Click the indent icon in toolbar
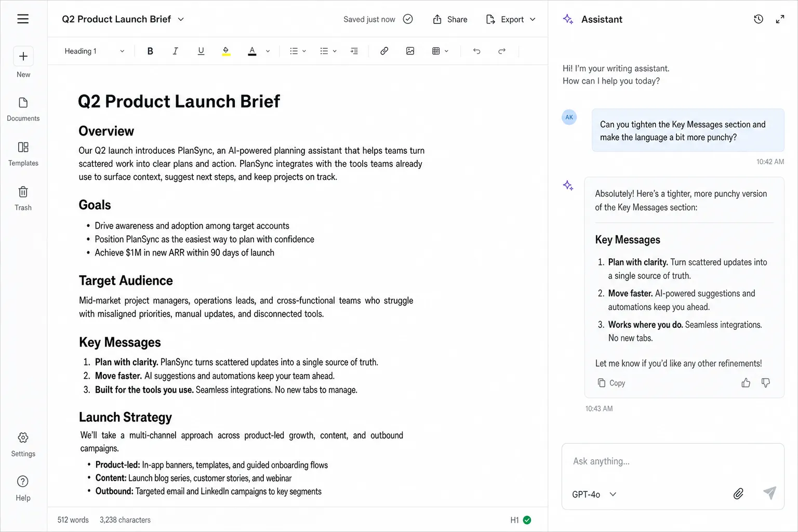The image size is (798, 532). pyautogui.click(x=354, y=51)
